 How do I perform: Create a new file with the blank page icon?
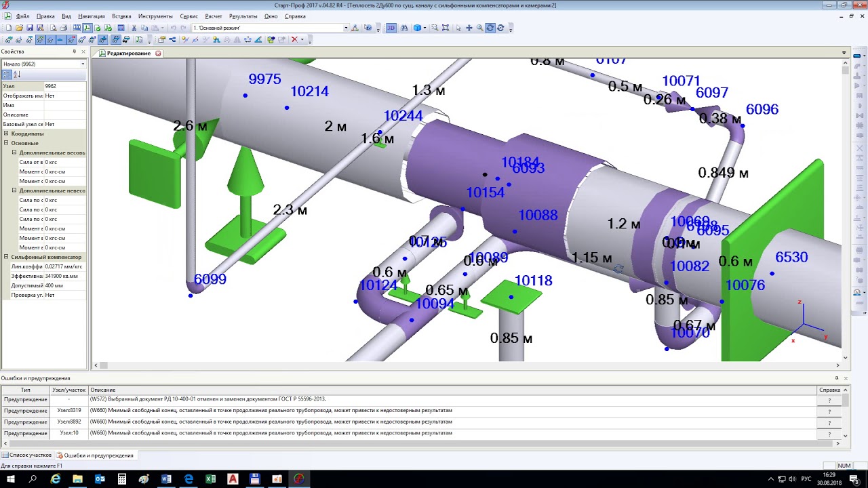[8, 28]
